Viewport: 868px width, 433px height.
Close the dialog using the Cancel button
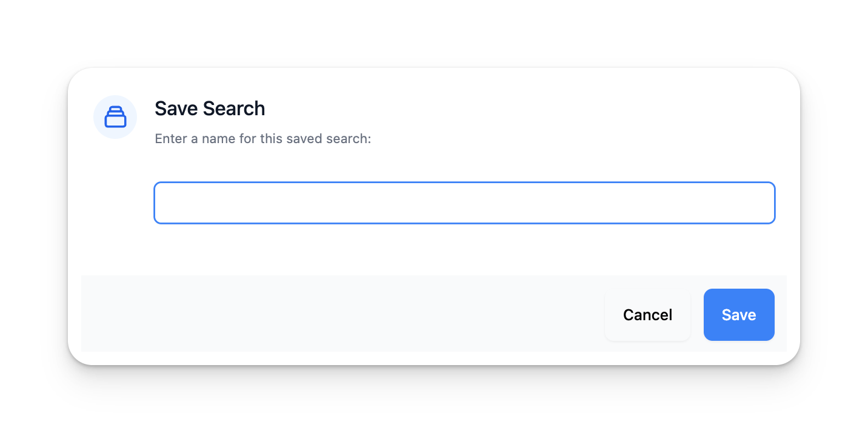pos(647,315)
